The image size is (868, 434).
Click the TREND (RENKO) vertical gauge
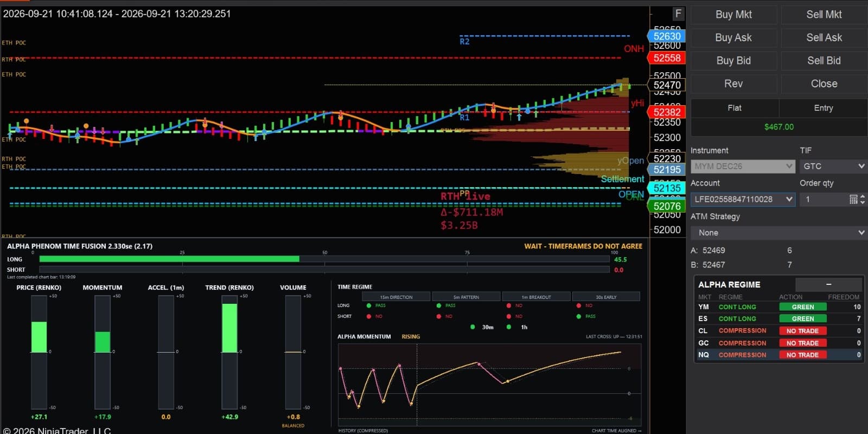tap(229, 352)
